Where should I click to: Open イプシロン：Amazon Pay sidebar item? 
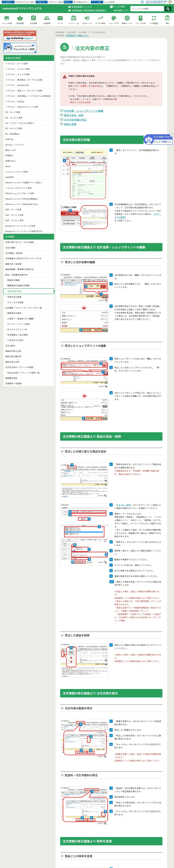(x=28, y=85)
